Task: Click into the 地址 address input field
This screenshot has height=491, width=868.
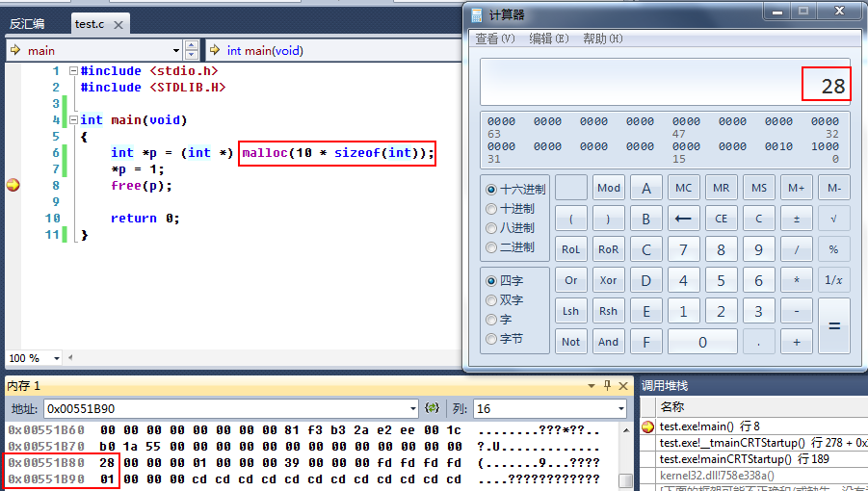Action: 225,408
